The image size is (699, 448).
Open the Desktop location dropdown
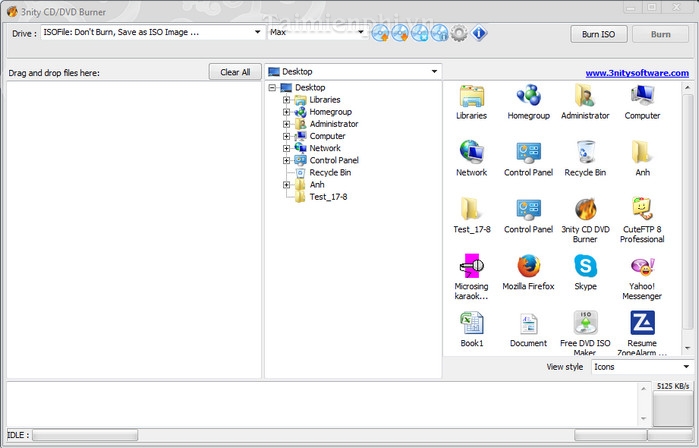[353, 72]
